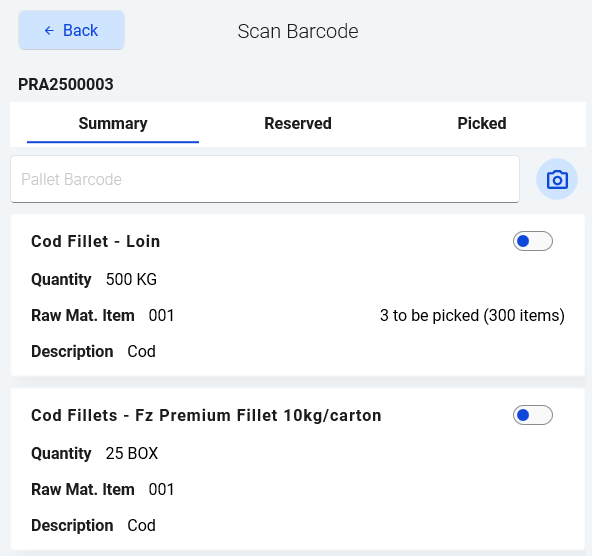Click the Scan Barcode page heading
This screenshot has width=592, height=556.
[298, 31]
